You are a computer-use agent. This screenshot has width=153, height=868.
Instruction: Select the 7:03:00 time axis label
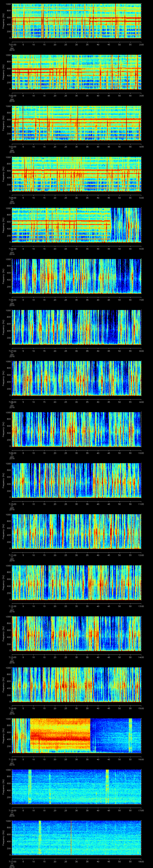[x=12, y=147]
